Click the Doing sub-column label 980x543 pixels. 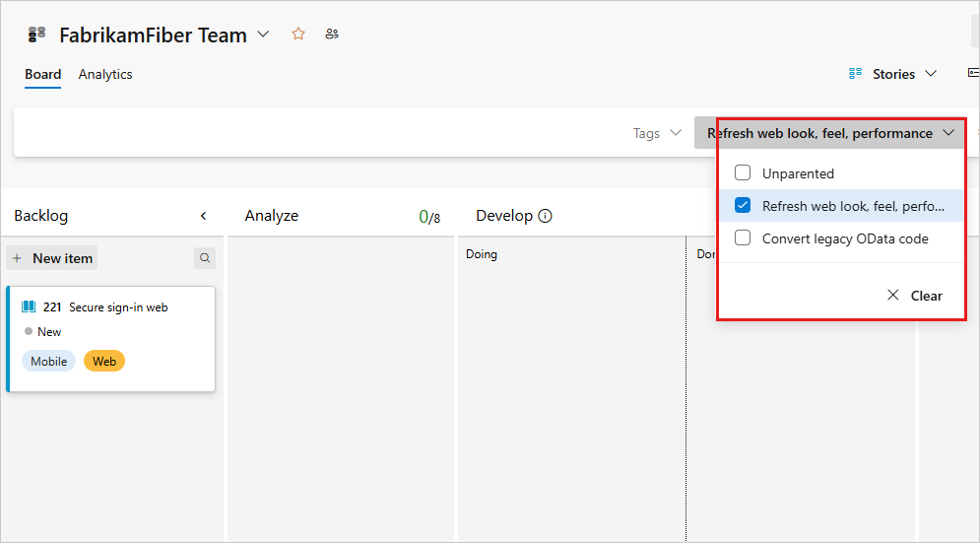pyautogui.click(x=482, y=254)
